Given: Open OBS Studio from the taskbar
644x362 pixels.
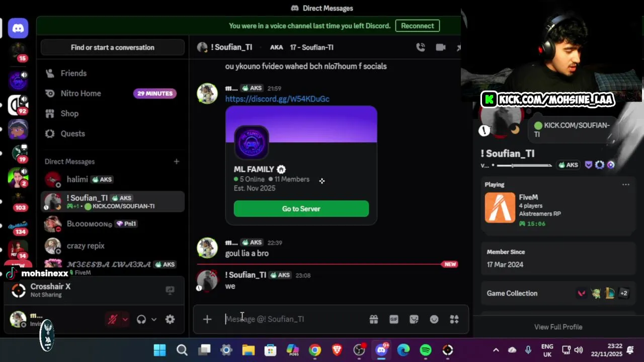Looking at the screenshot, I should tap(359, 350).
